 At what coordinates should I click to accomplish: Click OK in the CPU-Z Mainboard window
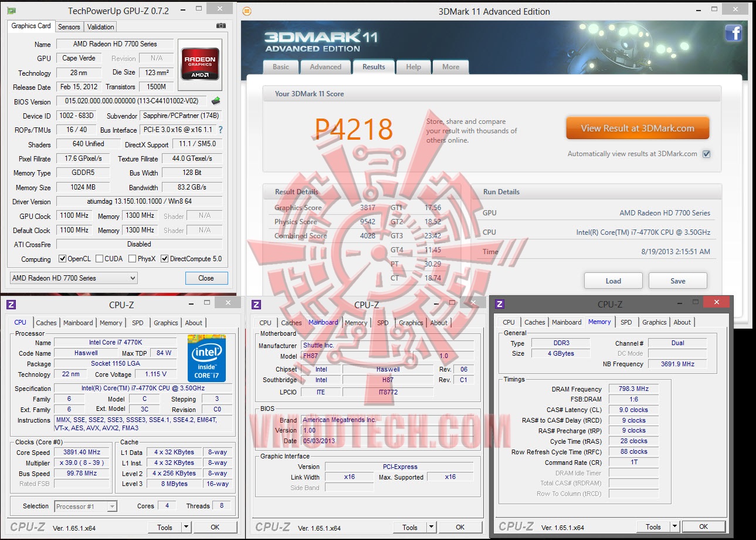point(460,527)
